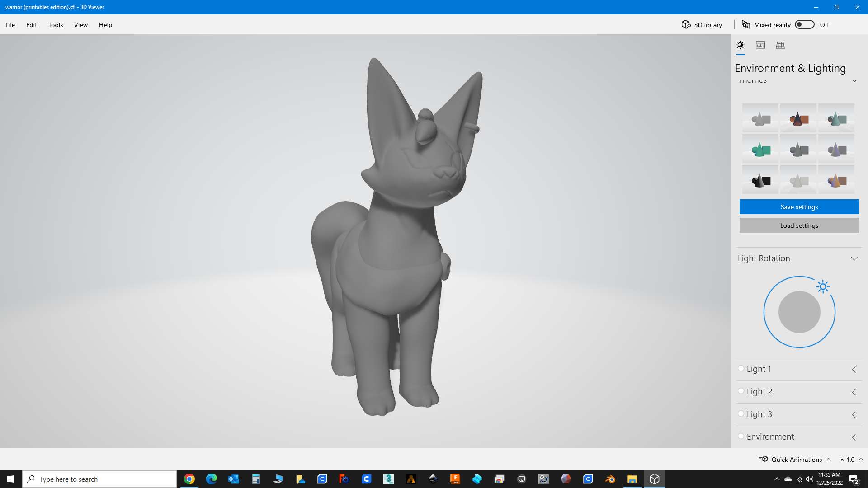Enable the Light 1 radio button

pyautogui.click(x=741, y=368)
